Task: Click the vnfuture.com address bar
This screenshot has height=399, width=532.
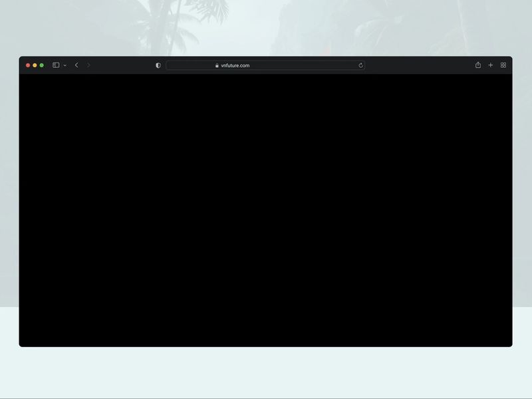Action: [265, 65]
